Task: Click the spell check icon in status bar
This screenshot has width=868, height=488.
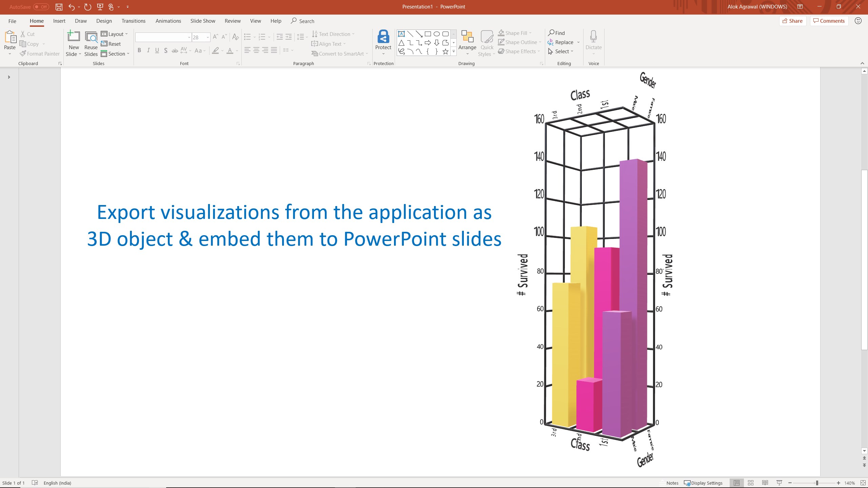Action: click(x=35, y=483)
